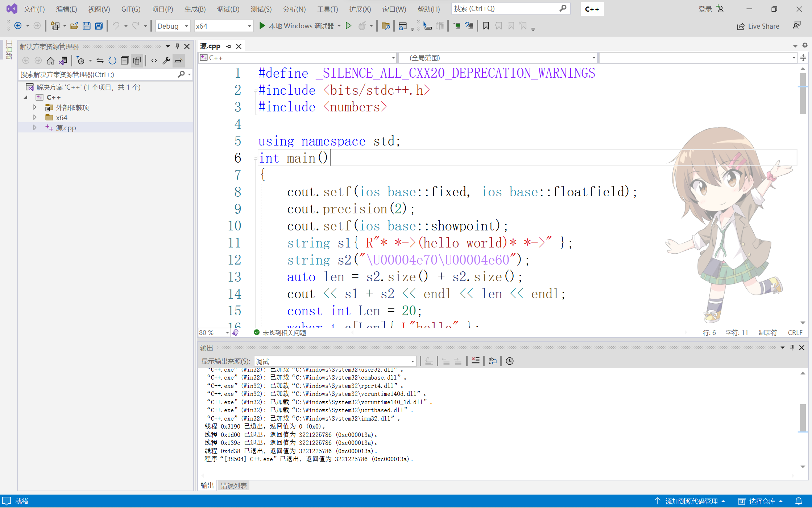Click the Live Share button
Viewport: 812px width, 508px height.
coord(758,26)
